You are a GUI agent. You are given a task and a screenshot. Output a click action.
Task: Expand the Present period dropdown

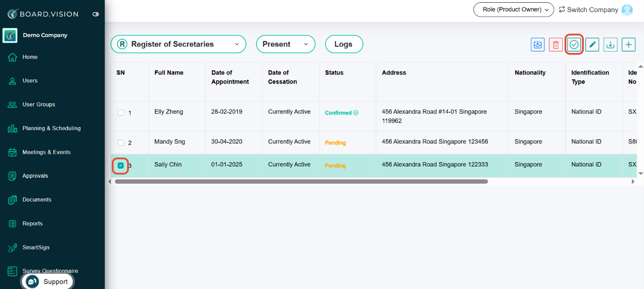(x=286, y=44)
